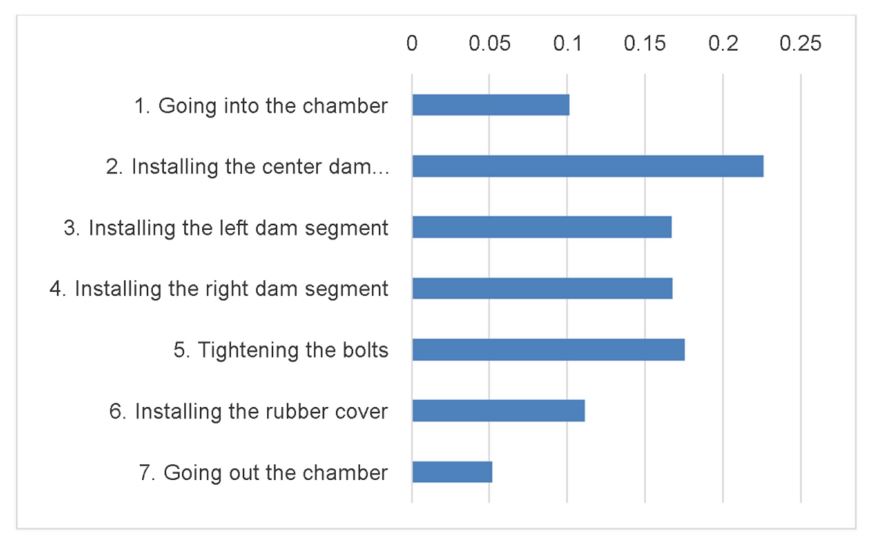The image size is (876, 544).
Task: Click the right dam segment bar
Action: 542,288
